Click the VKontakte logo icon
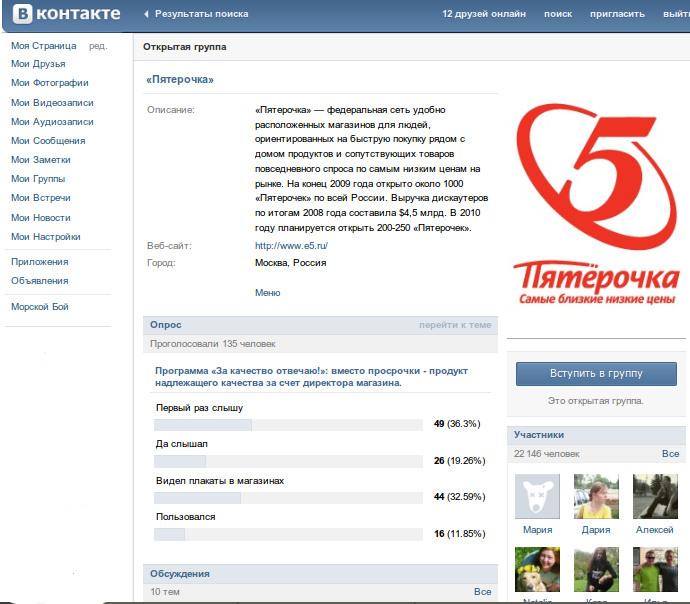 coord(22,13)
